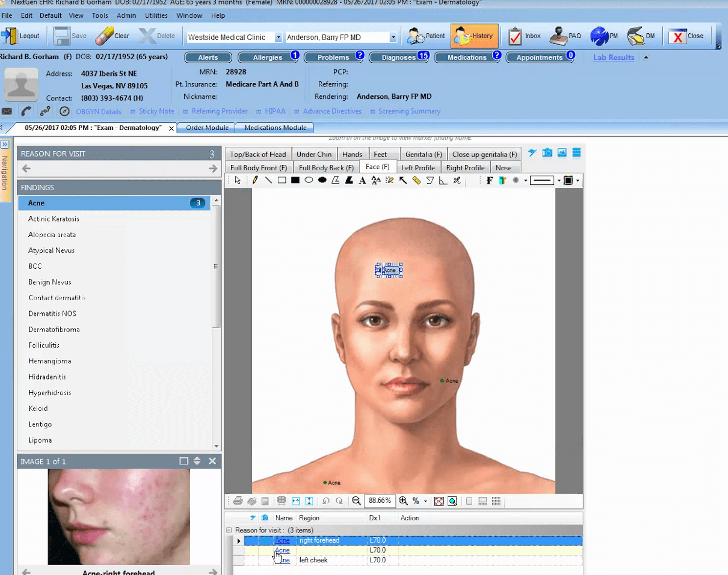Click the camera icon above the image tabs
Image resolution: width=728 pixels, height=575 pixels.
(x=547, y=153)
